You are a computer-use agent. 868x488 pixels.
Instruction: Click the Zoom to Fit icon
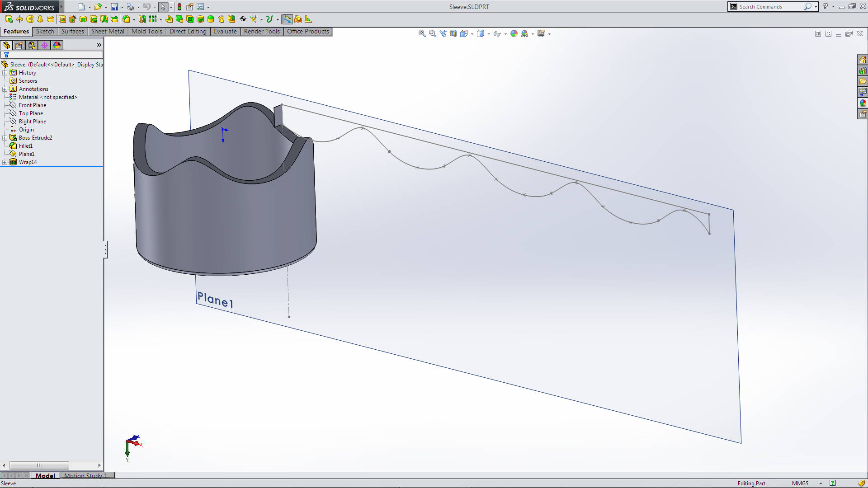(x=422, y=33)
